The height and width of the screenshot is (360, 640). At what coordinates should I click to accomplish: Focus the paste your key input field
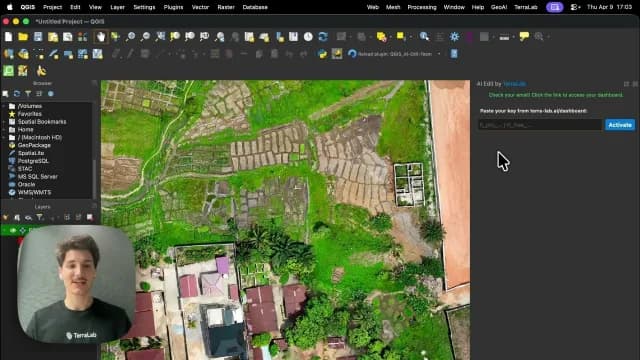point(540,125)
